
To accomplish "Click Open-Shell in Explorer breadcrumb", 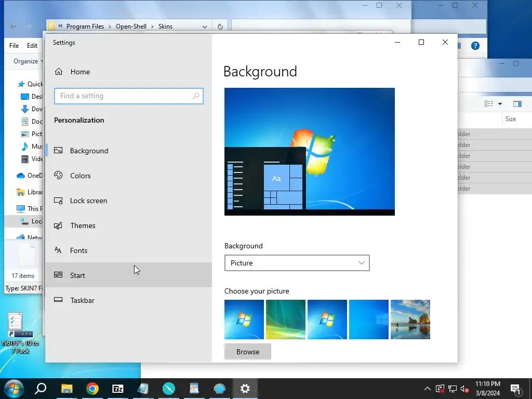I will (131, 26).
